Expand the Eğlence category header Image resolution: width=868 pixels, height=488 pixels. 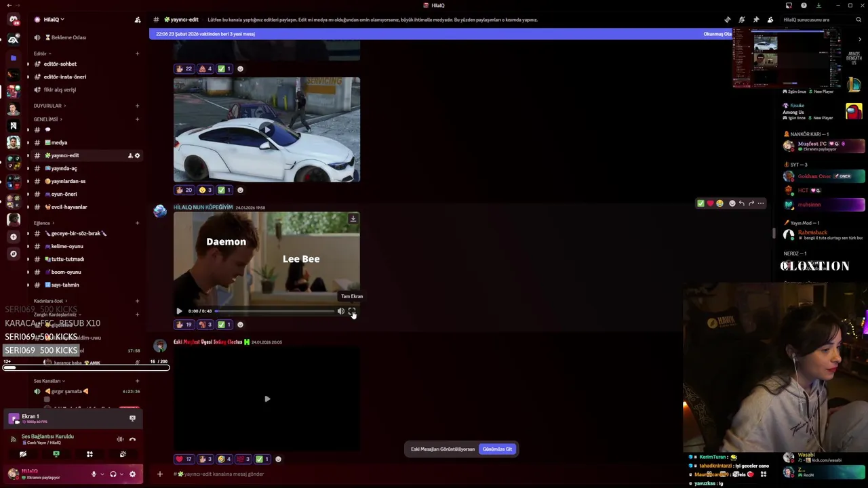(x=43, y=223)
